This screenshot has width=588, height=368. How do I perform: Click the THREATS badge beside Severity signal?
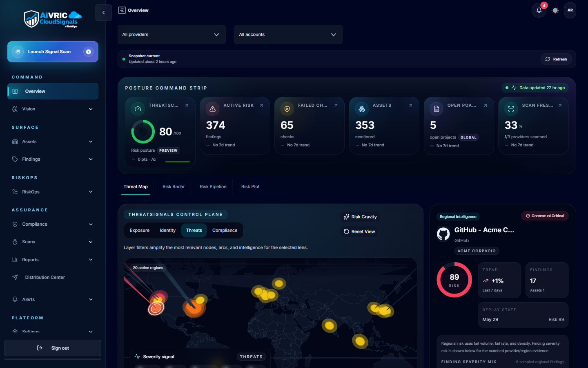(251, 357)
